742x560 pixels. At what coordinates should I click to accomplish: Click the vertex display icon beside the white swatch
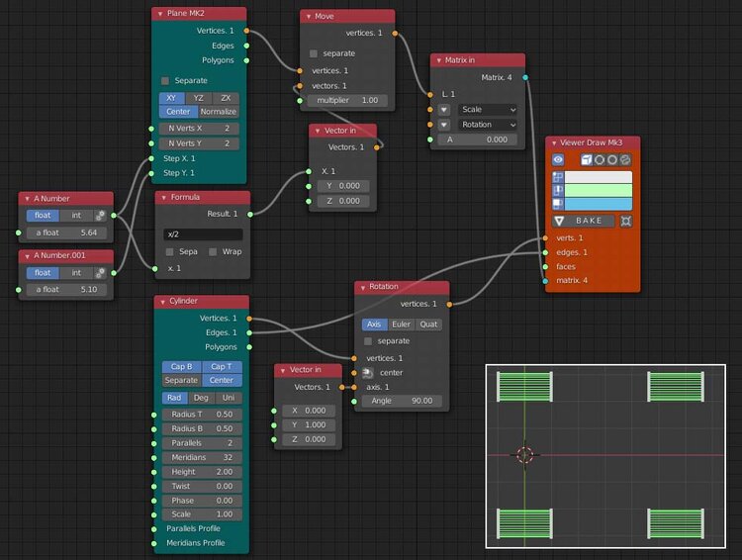[x=558, y=177]
